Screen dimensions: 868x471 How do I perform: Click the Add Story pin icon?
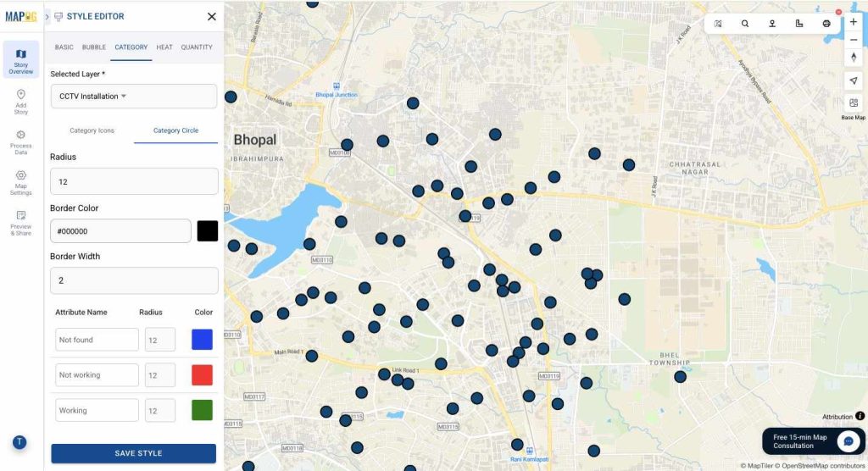(x=21, y=100)
